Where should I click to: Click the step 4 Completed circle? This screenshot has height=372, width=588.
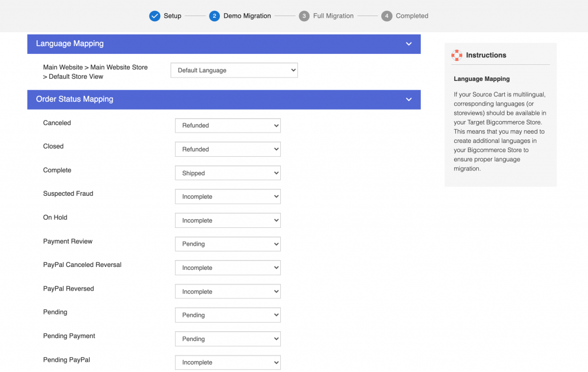(x=386, y=16)
